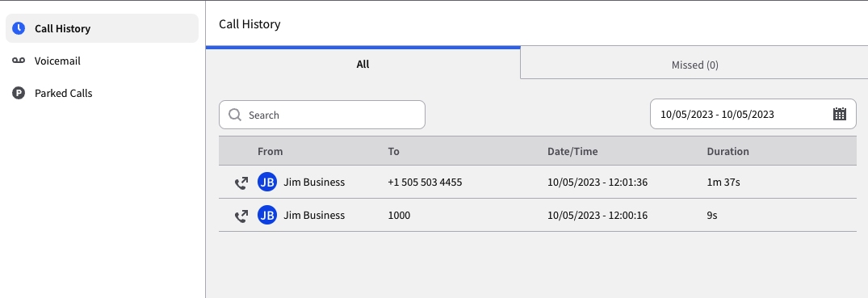Viewport: 868px width, 298px height.
Task: Click the search magnifier icon
Action: [235, 115]
